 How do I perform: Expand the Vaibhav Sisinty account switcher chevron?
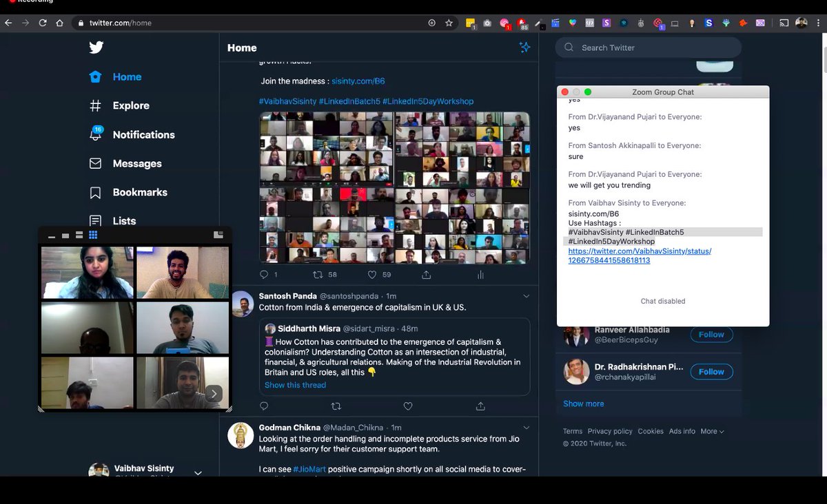coord(198,473)
